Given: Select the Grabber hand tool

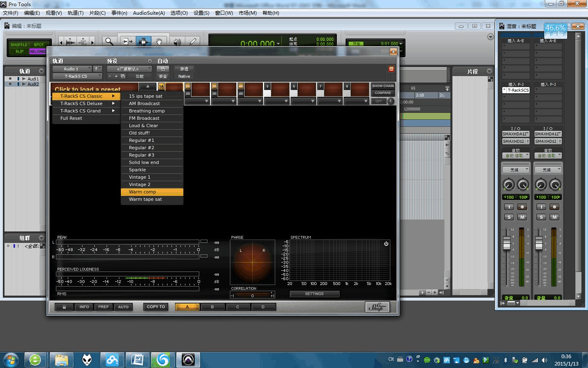Looking at the screenshot, I should [x=159, y=41].
